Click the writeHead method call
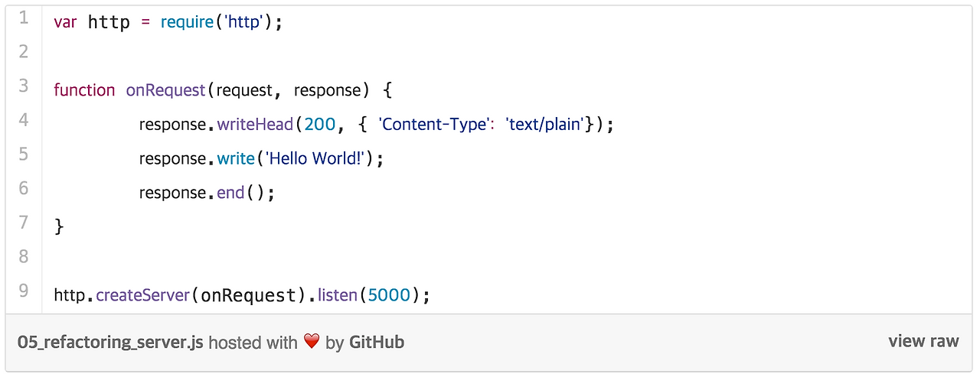This screenshot has width=980, height=377. tap(255, 124)
